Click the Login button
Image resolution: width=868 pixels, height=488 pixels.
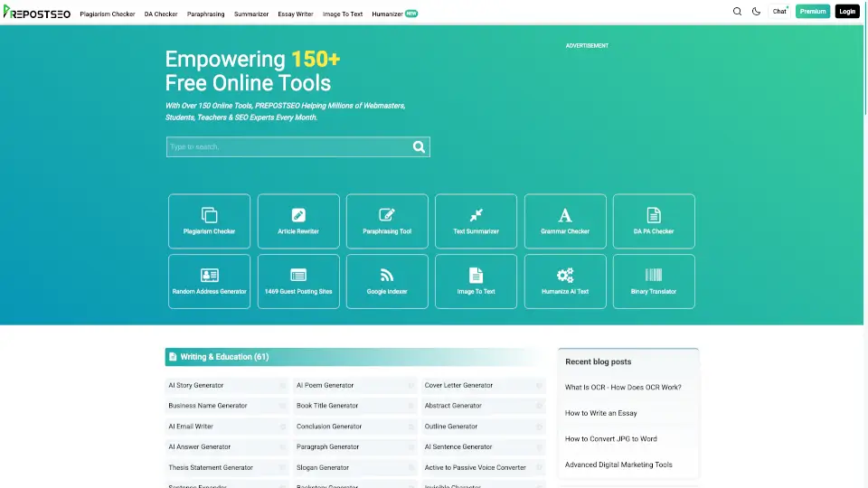(x=846, y=12)
